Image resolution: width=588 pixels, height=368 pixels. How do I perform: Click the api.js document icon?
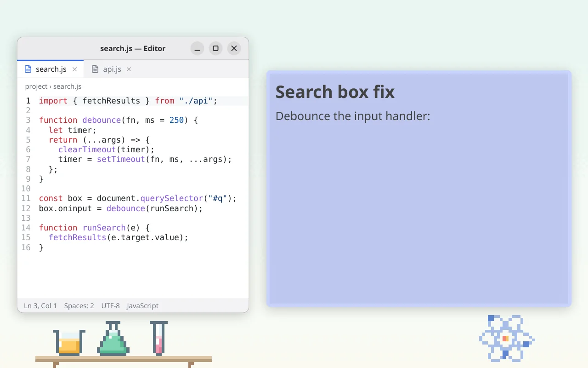point(95,69)
